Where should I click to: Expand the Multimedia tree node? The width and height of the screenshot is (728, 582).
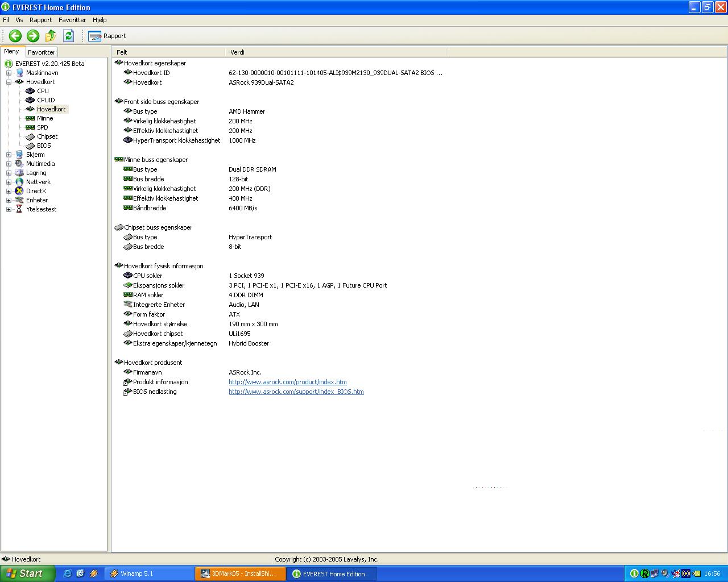pyautogui.click(x=9, y=164)
